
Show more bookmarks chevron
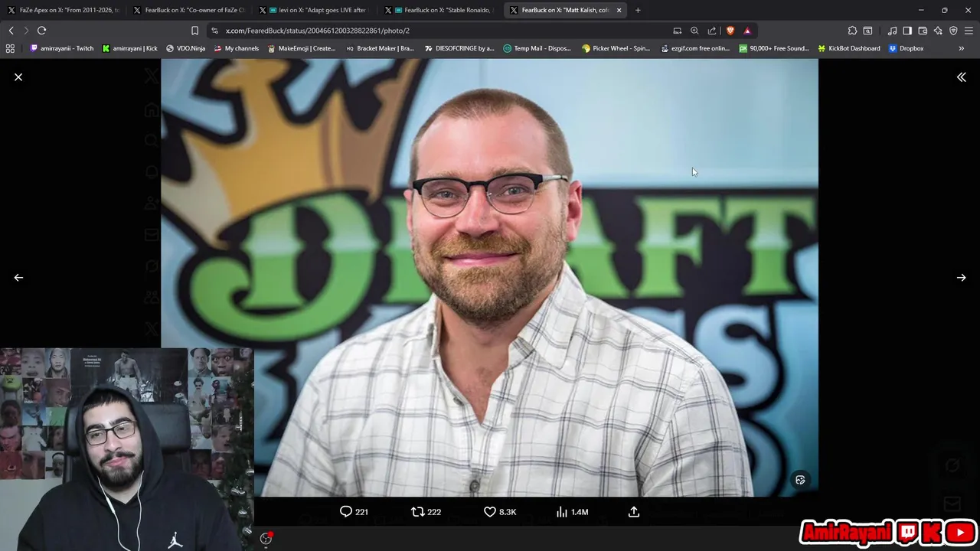[962, 48]
